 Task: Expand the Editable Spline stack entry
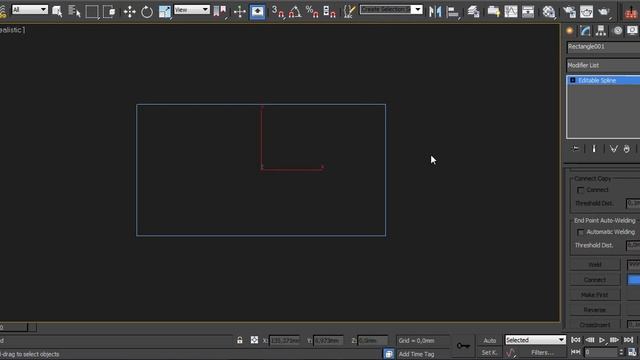[573, 80]
